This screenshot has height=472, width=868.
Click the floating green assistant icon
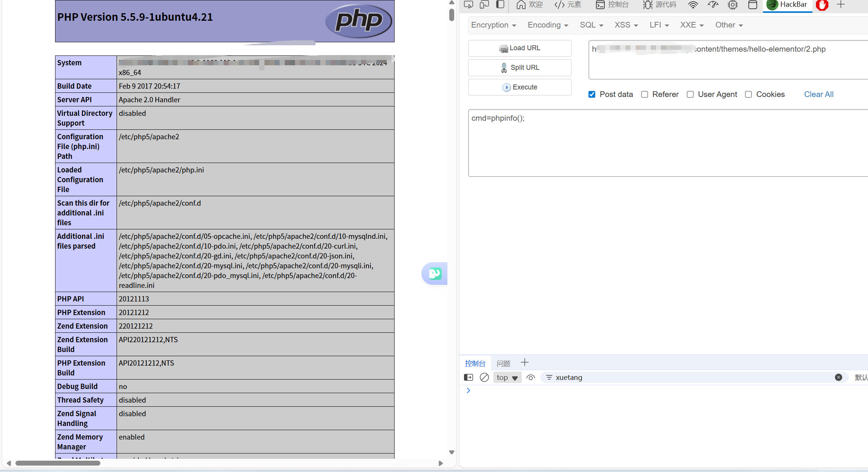pyautogui.click(x=435, y=274)
